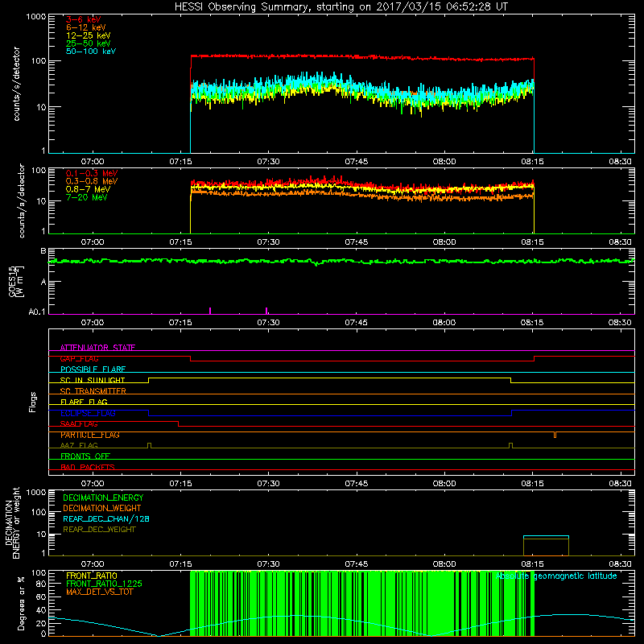Click the DECIMATION_WEIGHT legend label
644x644 pixels.
pyautogui.click(x=102, y=508)
